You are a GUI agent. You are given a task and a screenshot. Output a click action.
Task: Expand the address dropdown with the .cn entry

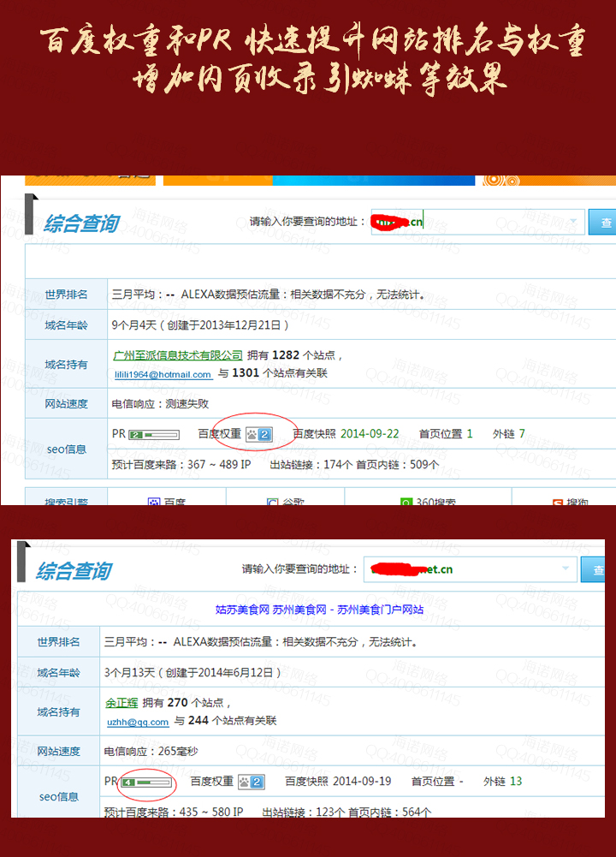[573, 221]
